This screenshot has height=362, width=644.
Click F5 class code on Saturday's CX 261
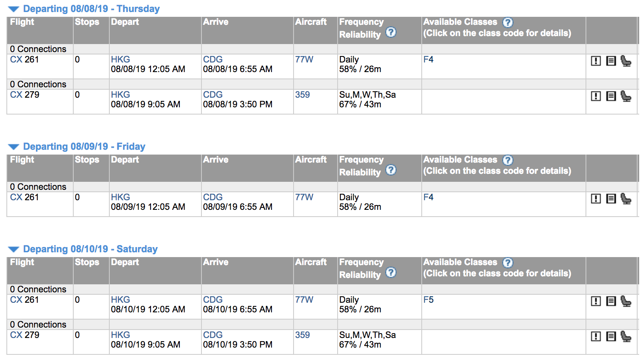428,300
